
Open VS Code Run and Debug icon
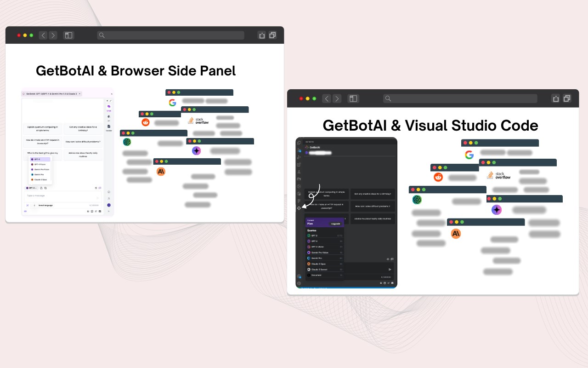click(x=299, y=157)
